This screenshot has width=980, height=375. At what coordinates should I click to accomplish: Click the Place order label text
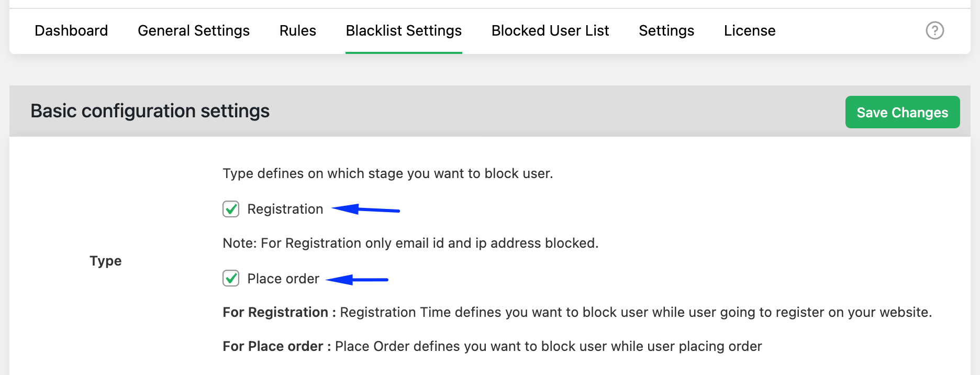point(283,279)
